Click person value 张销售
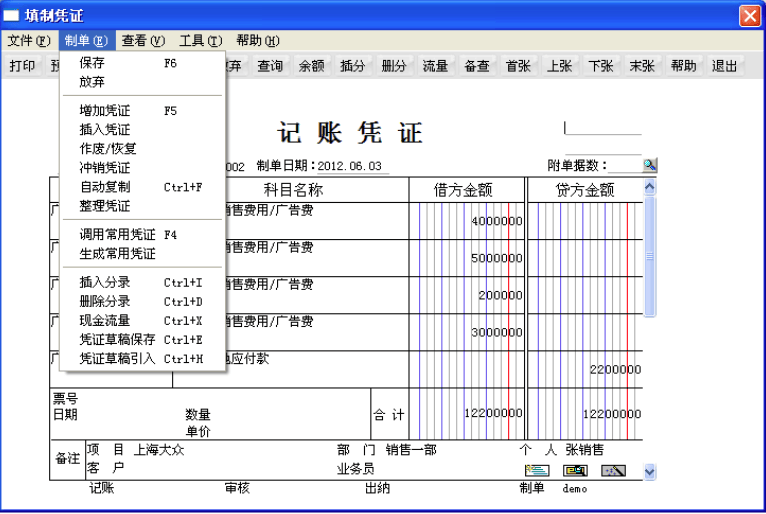Screen dimensions: 766x514 pyautogui.click(x=585, y=450)
